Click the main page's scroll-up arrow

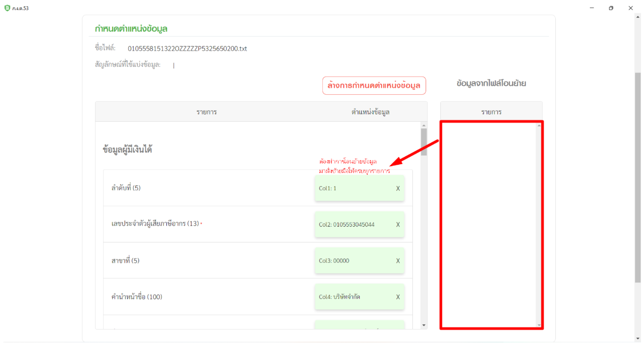pyautogui.click(x=638, y=17)
